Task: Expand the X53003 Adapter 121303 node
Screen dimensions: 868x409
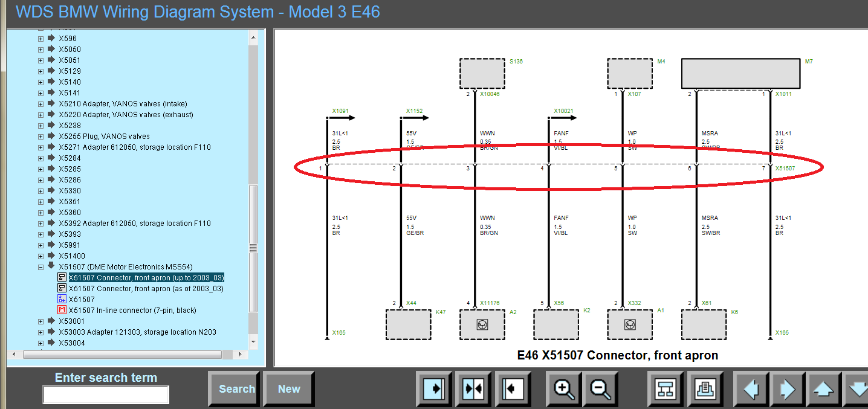Action: click(x=40, y=332)
